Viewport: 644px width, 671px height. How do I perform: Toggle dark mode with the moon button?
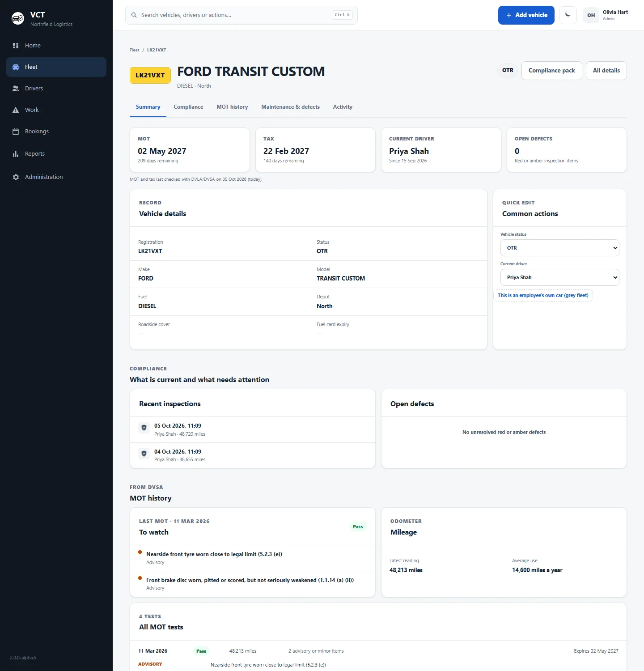click(568, 15)
